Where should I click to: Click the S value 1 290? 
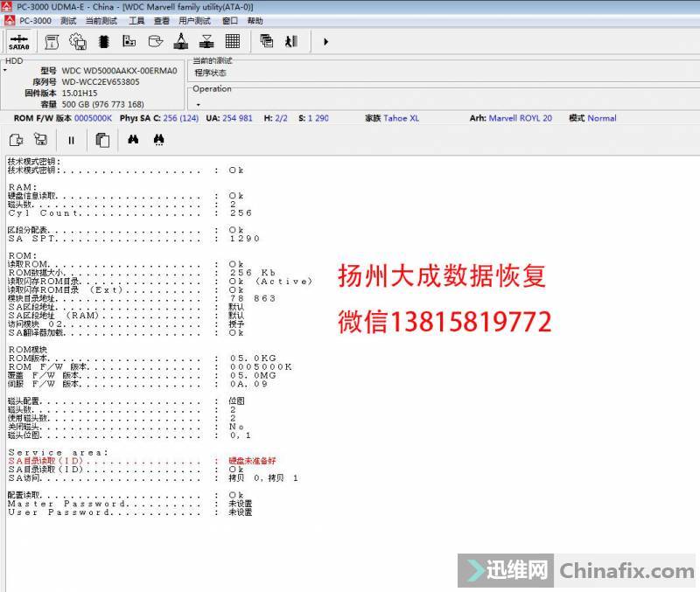pyautogui.click(x=318, y=118)
